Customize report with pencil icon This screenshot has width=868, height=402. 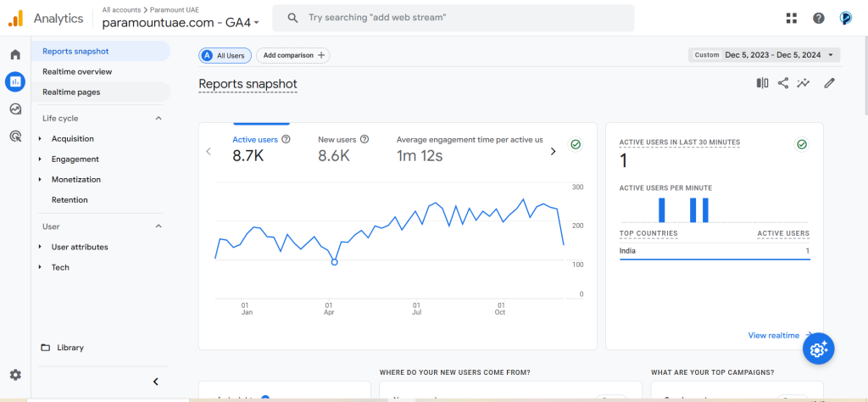coord(829,83)
